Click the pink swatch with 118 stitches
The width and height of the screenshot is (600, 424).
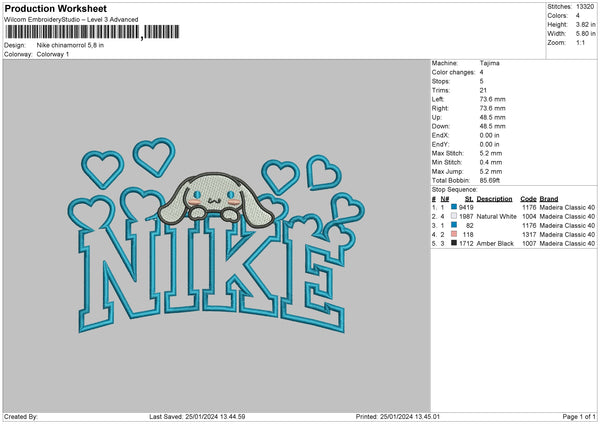[454, 234]
